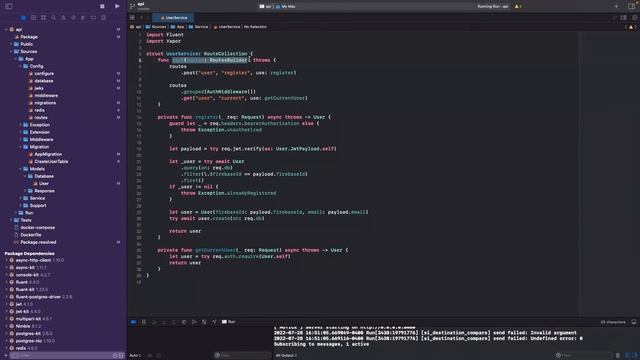Collapse the Sources folder
The image size is (640, 360).
pyautogui.click(x=11, y=51)
